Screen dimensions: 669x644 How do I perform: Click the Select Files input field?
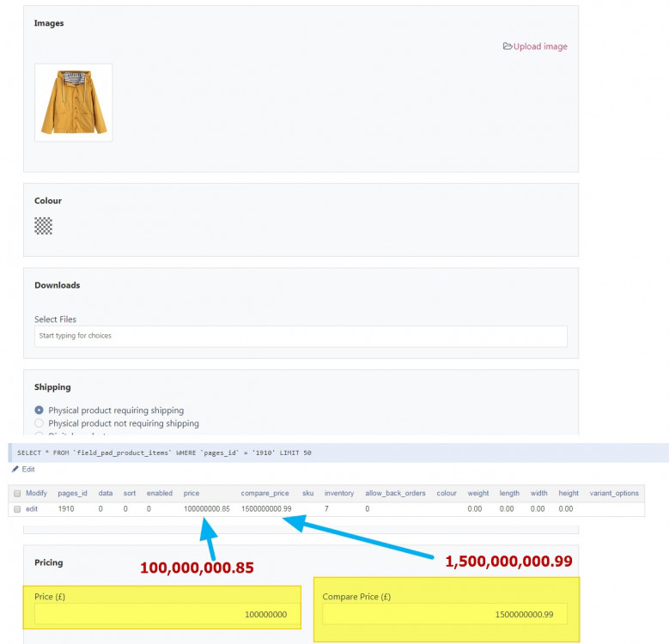(x=301, y=336)
